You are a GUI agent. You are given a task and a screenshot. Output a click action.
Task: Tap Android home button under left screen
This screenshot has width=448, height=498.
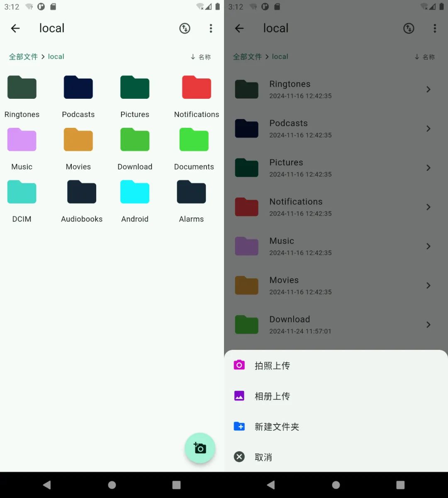pyautogui.click(x=112, y=485)
